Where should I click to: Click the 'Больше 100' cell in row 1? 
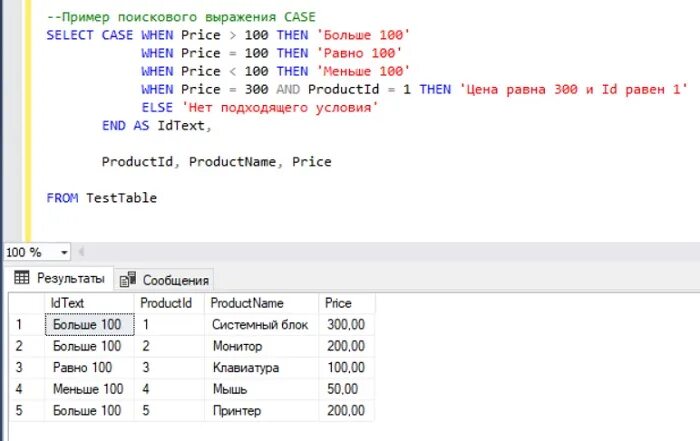(89, 325)
